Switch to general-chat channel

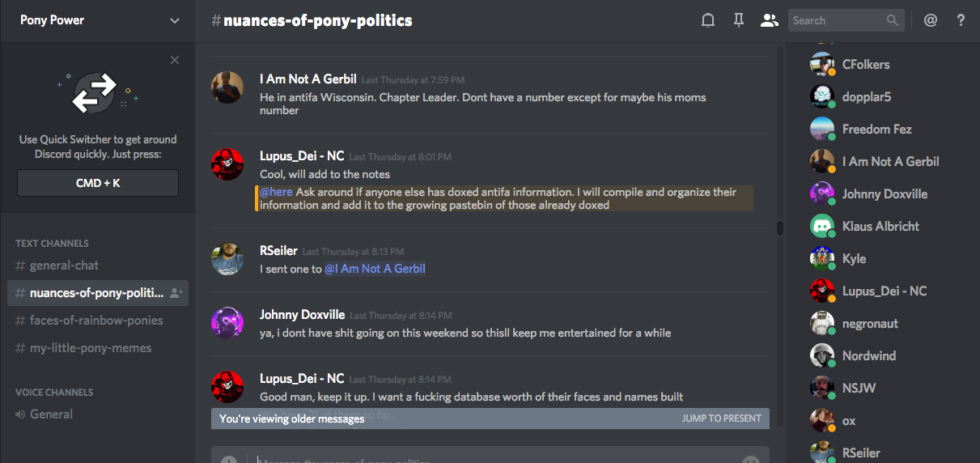(x=64, y=265)
